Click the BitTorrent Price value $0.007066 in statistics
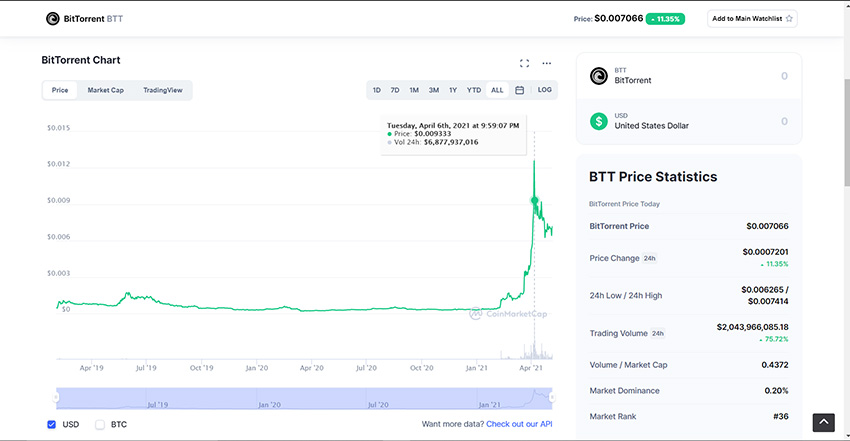 [x=767, y=226]
